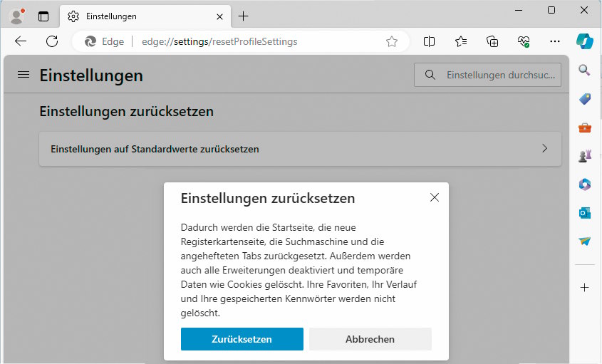
Task: Open tab actions menu
Action: [43, 16]
